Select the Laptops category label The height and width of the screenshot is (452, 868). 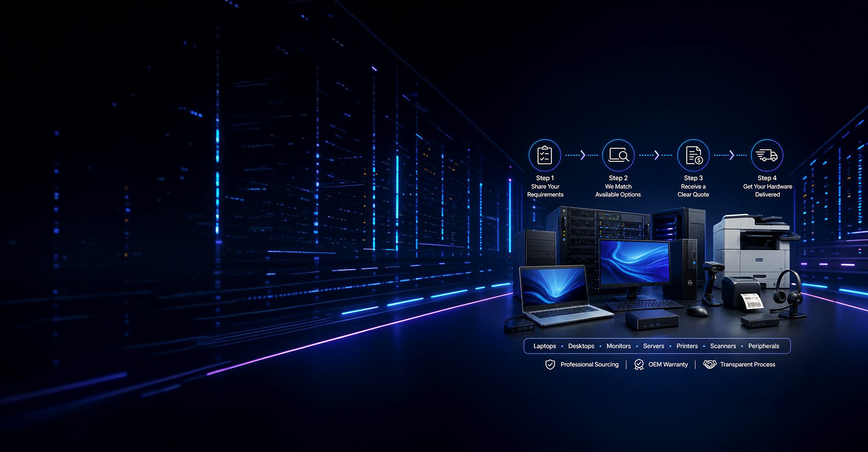(545, 346)
